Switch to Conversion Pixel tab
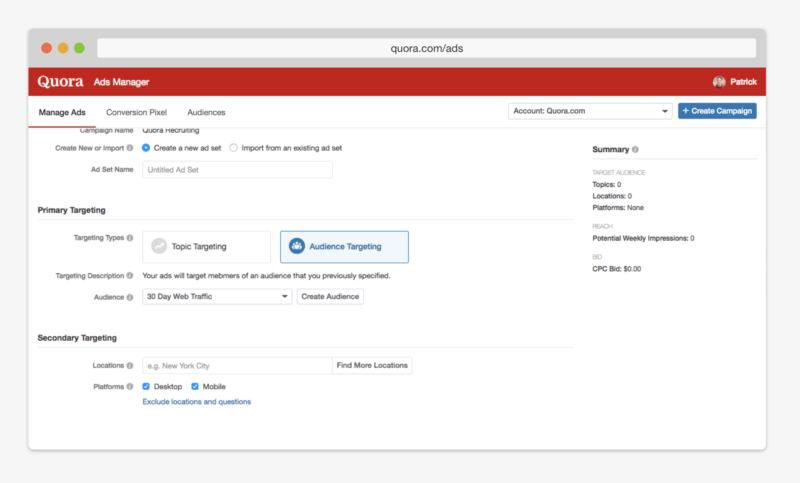Screen dimensions: 800x483 coord(136,112)
